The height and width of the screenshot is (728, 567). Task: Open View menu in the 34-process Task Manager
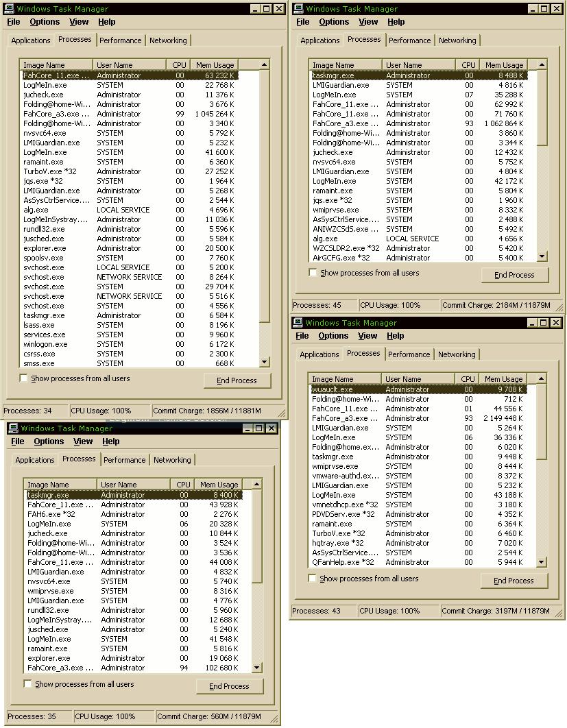click(79, 22)
